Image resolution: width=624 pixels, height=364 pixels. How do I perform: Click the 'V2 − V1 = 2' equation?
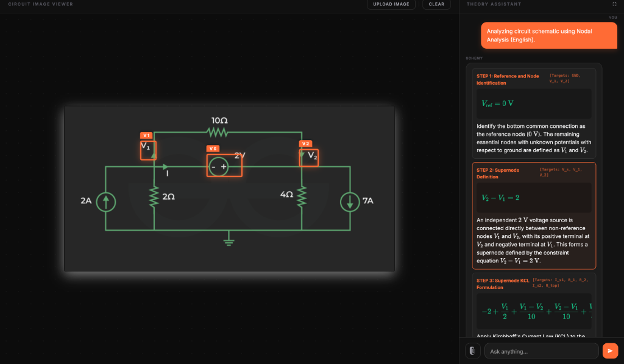click(x=500, y=197)
